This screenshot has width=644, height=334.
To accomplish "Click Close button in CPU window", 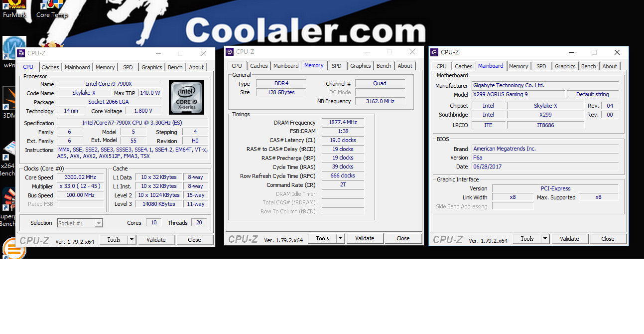I will 195,240.
